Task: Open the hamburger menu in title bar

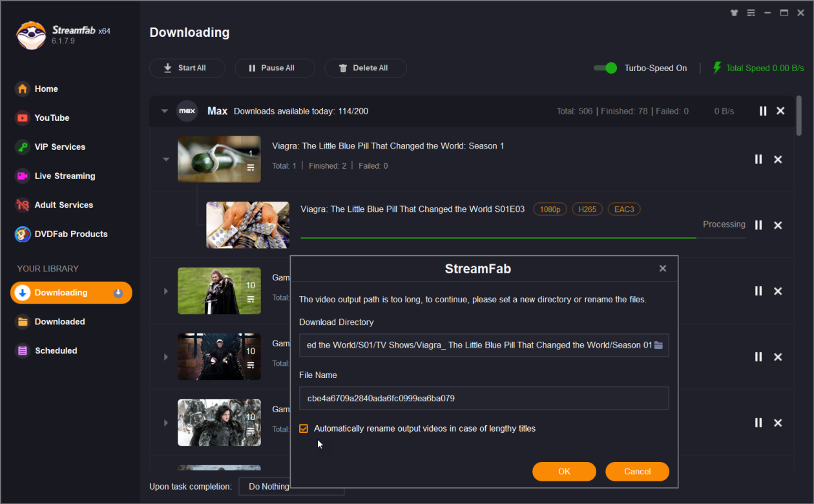Action: point(751,13)
